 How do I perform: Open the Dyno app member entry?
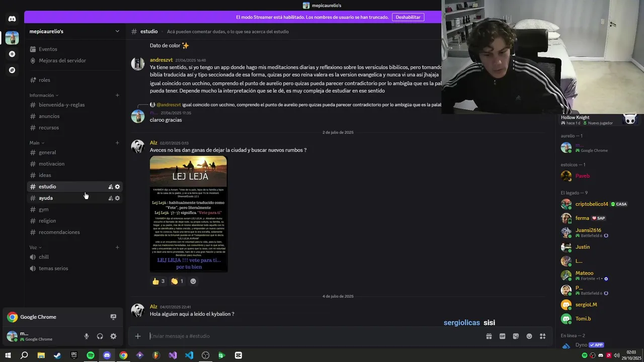(599, 345)
